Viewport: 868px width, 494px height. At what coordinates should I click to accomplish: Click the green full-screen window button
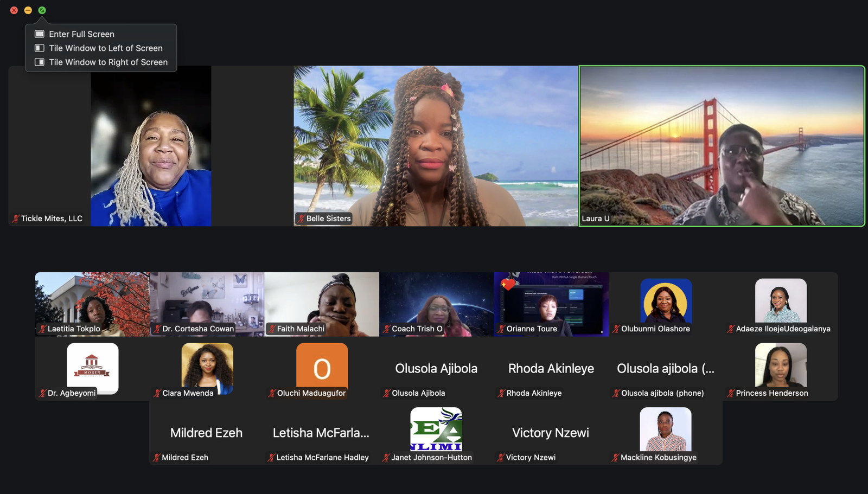click(x=42, y=10)
